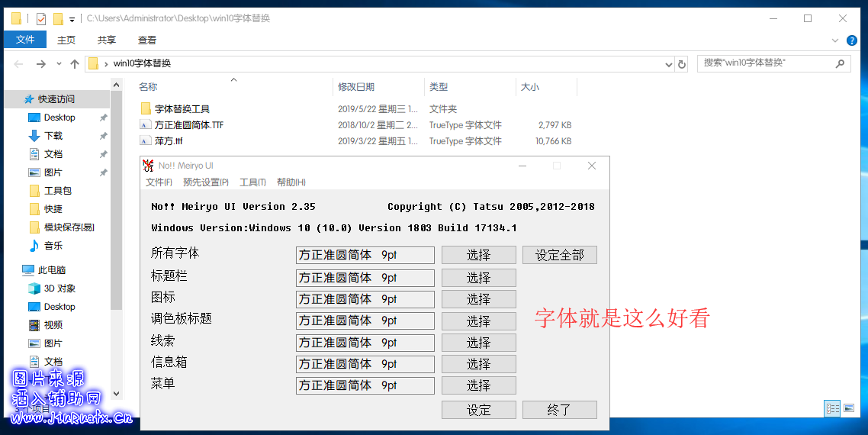This screenshot has width=868, height=435.
Task: Click No!! Meiryo UI title icon
Action: (x=148, y=165)
